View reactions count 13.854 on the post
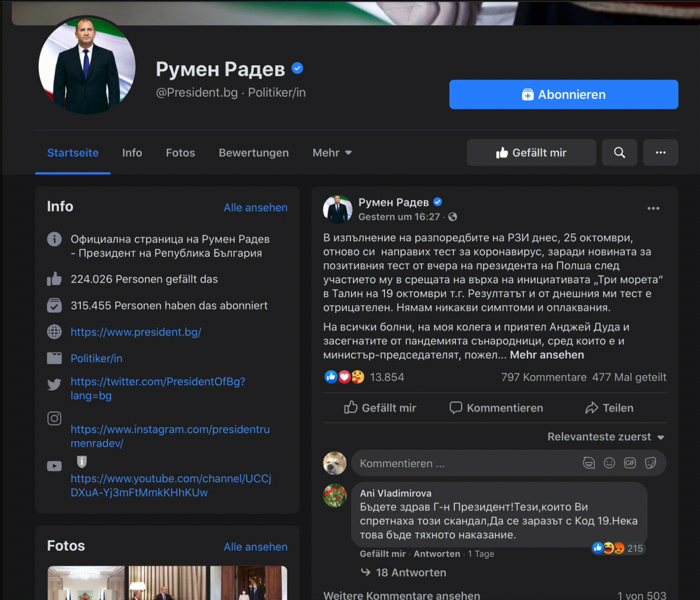Image resolution: width=700 pixels, height=600 pixels. click(387, 377)
